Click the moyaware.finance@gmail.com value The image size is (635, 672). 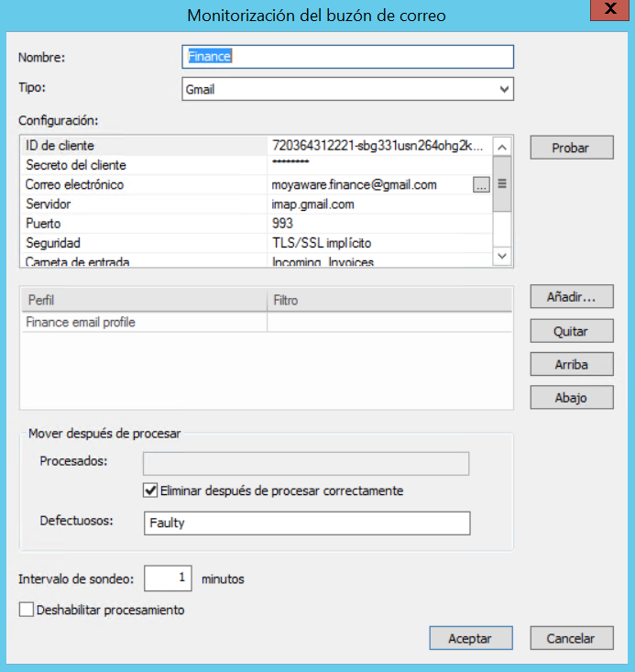354,184
